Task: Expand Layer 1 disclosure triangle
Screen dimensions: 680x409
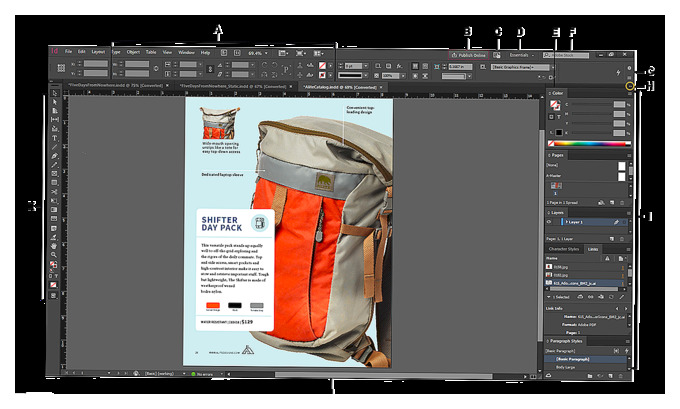Action: coord(566,222)
